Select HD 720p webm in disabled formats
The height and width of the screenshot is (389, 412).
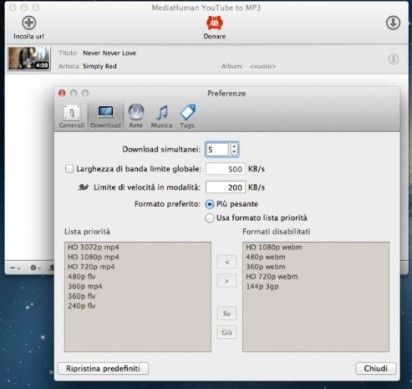272,276
